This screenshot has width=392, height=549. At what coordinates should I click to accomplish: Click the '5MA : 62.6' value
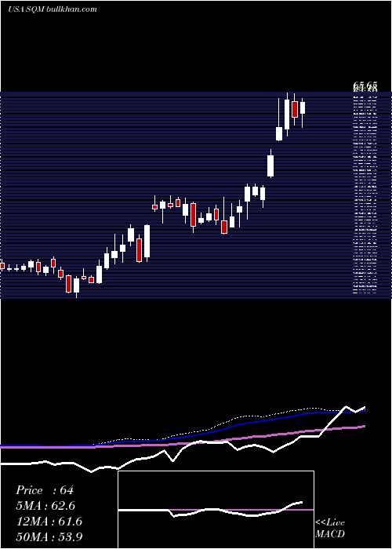[45, 506]
